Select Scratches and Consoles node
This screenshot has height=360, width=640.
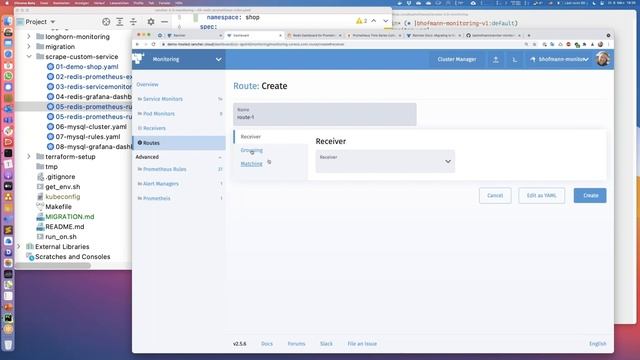coord(68,257)
